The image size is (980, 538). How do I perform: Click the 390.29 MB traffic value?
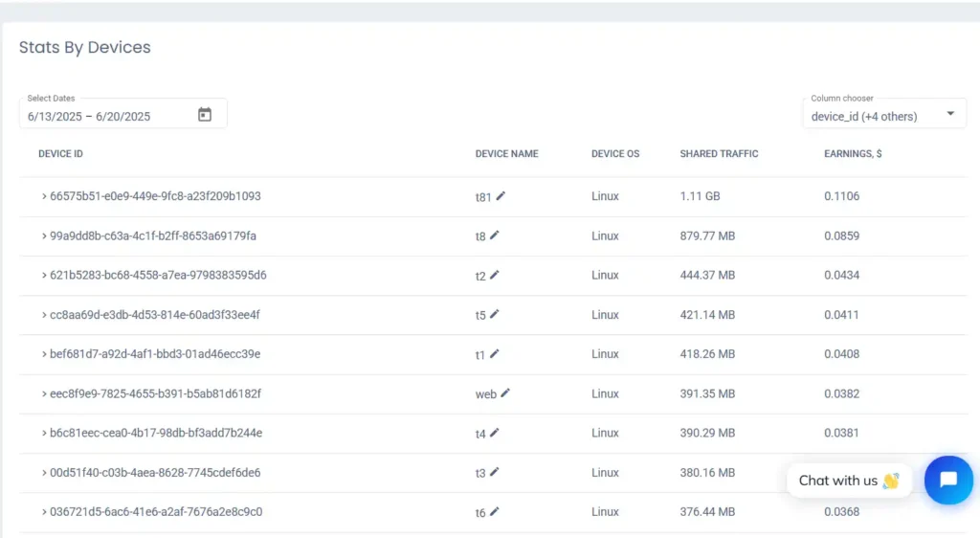click(x=707, y=433)
